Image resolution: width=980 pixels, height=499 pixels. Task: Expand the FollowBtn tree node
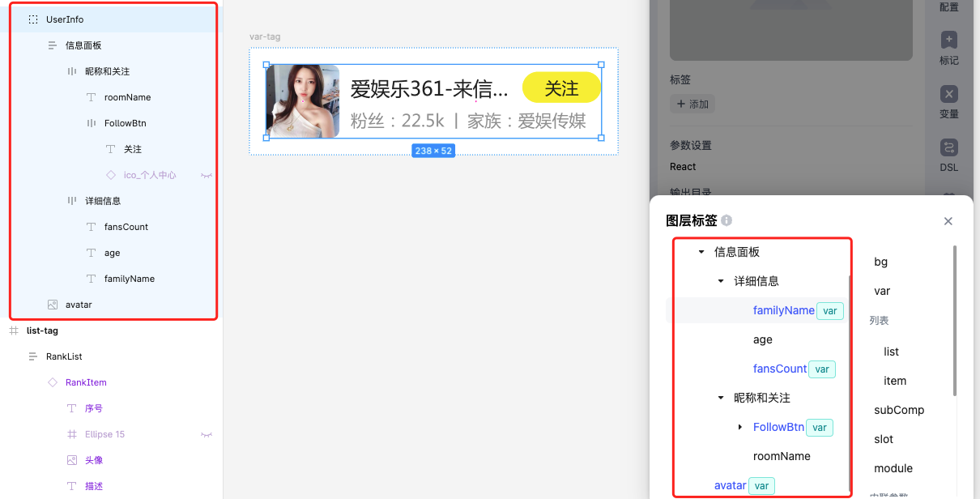point(740,428)
